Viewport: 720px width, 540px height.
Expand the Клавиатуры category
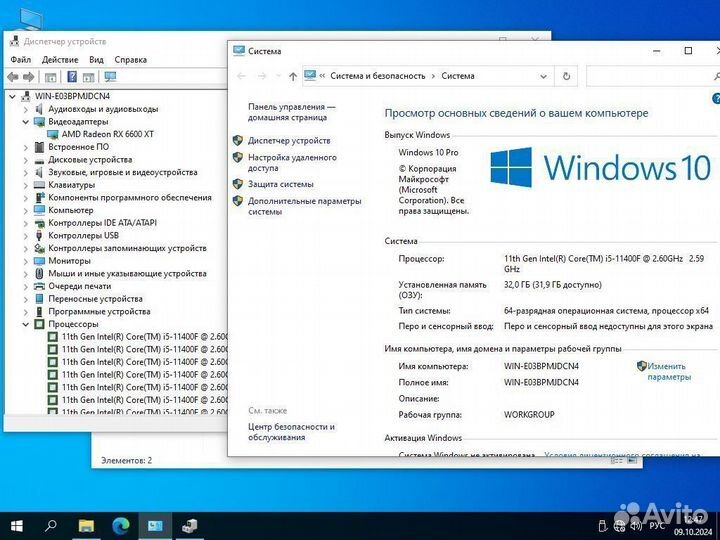coord(26,185)
